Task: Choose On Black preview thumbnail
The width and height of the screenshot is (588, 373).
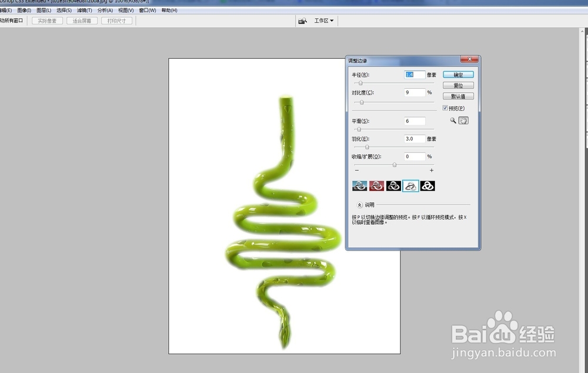Action: coord(394,186)
